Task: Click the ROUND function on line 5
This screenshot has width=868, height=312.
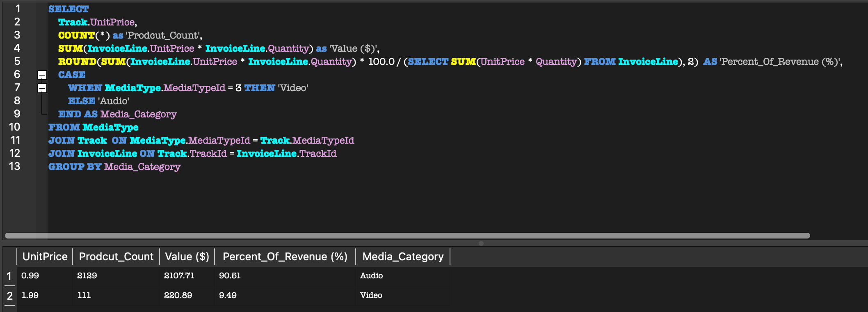Action: click(77, 62)
